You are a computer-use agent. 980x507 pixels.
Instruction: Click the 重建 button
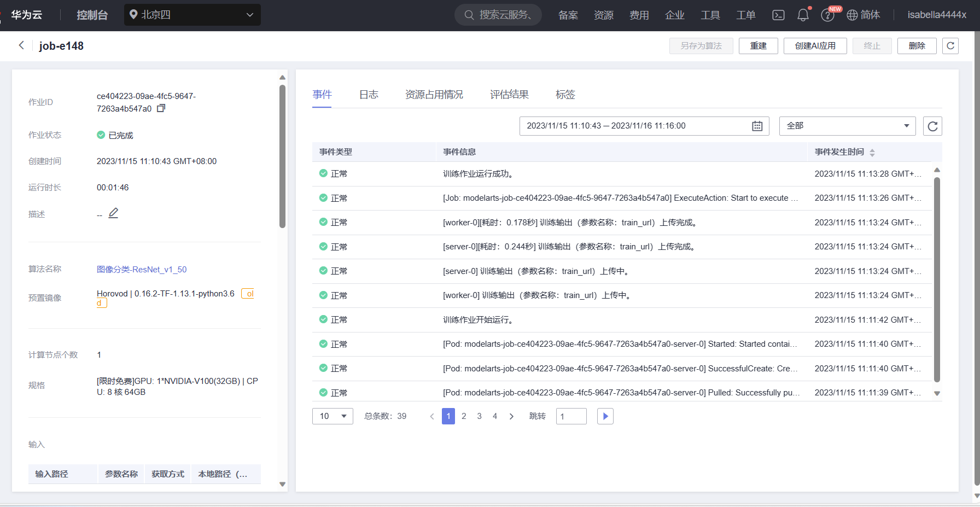(x=759, y=46)
